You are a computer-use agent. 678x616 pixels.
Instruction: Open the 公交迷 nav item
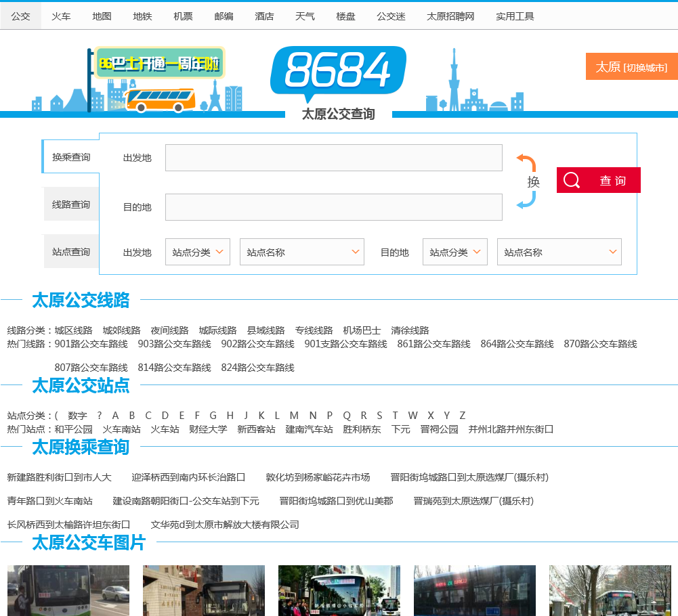coord(391,16)
